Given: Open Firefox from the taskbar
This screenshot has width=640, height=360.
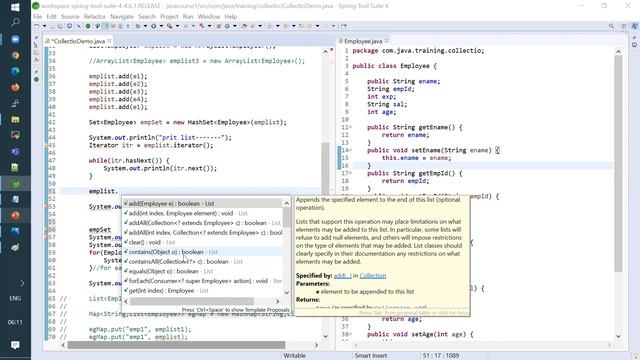Looking at the screenshot, I should [x=15, y=87].
